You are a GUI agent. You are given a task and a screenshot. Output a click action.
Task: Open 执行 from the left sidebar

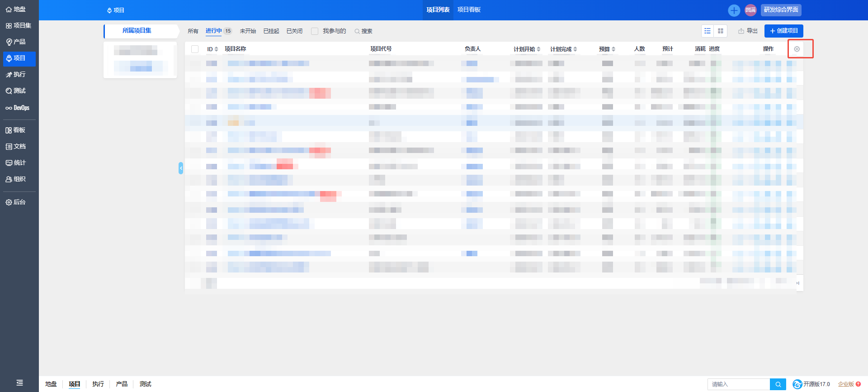(x=16, y=74)
